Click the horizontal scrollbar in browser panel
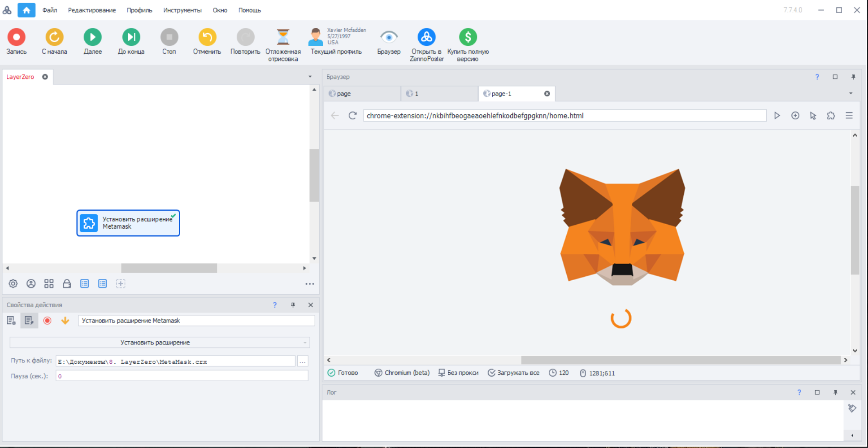 coord(680,360)
